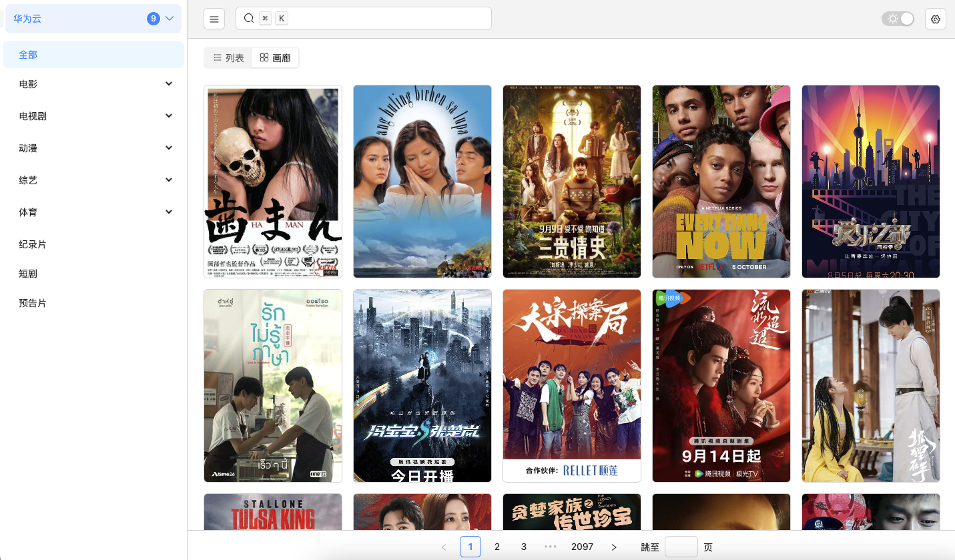The height and width of the screenshot is (560, 955).
Task: Toggle the sidebar with the hamburger menu icon
Action: [x=214, y=19]
